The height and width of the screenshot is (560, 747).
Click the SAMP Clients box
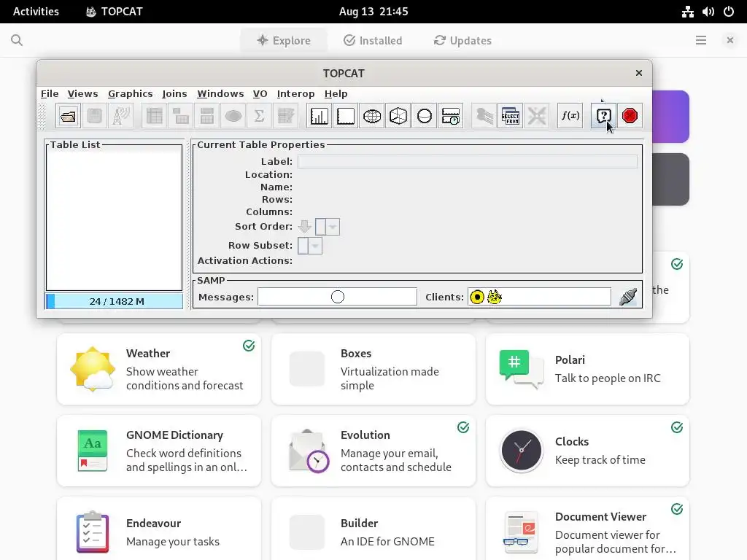539,297
